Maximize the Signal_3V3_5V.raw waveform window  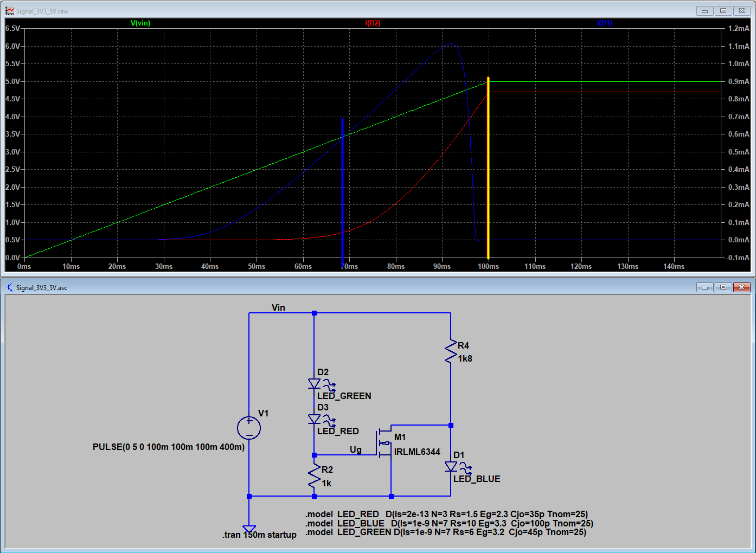point(723,11)
